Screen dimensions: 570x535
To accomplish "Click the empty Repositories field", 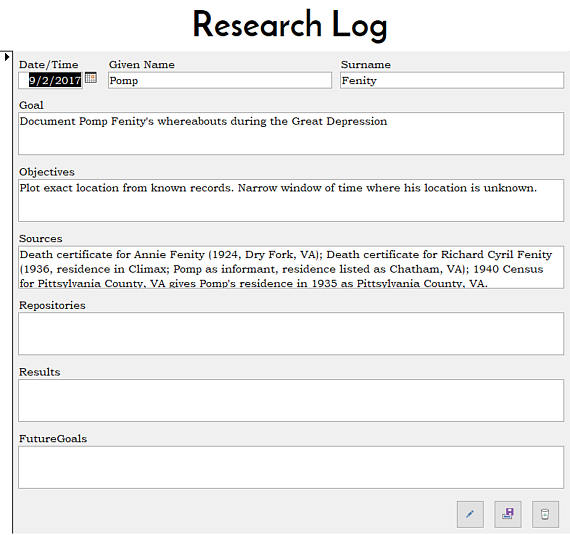I will (291, 334).
